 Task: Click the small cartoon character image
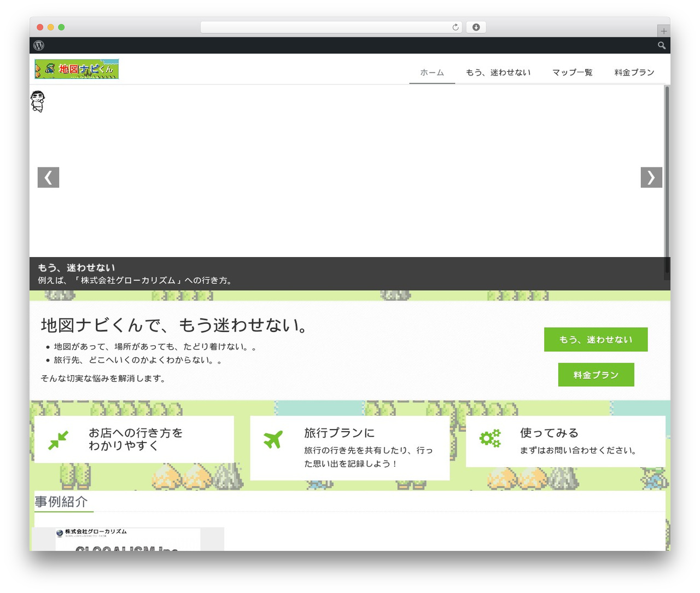coord(38,101)
